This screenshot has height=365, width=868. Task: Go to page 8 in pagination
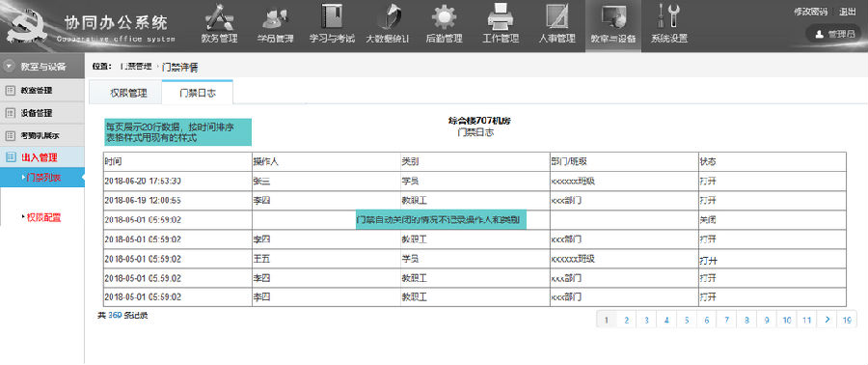pos(746,320)
